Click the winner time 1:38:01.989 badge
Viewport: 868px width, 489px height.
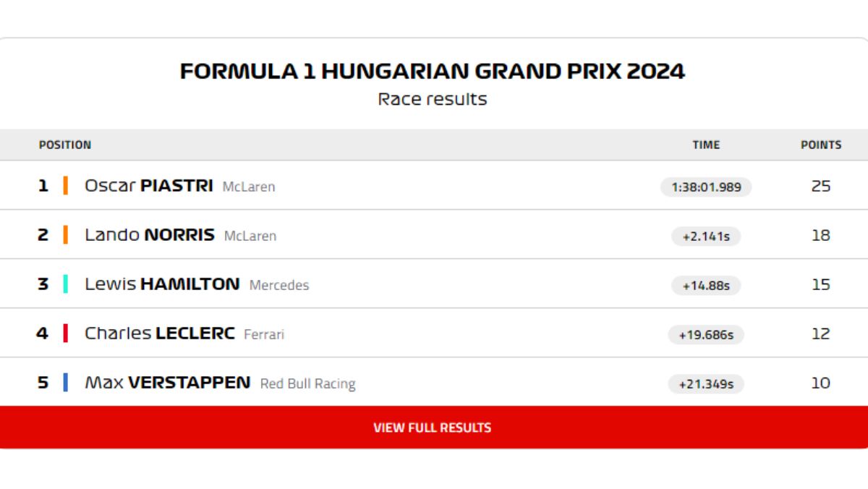click(x=706, y=187)
